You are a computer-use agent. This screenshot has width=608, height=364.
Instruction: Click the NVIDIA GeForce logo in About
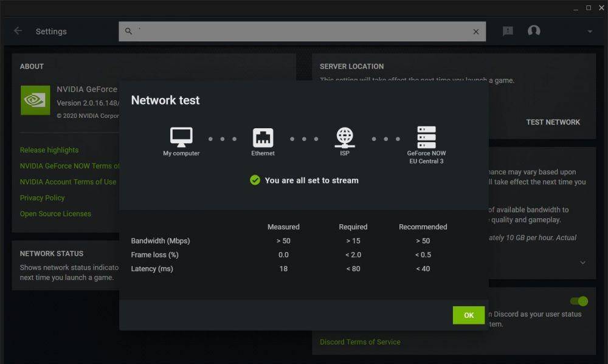(x=35, y=100)
